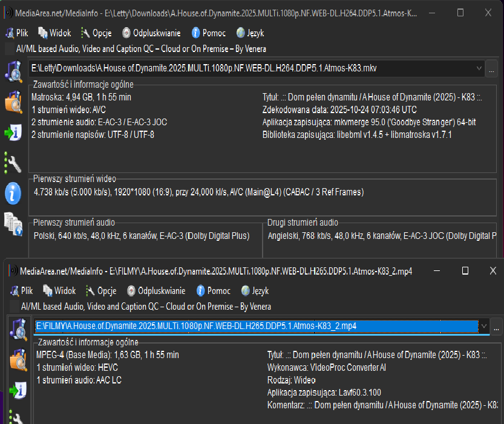Open the Plik menu in the upper window
This screenshot has height=424, width=504.
click(x=17, y=33)
